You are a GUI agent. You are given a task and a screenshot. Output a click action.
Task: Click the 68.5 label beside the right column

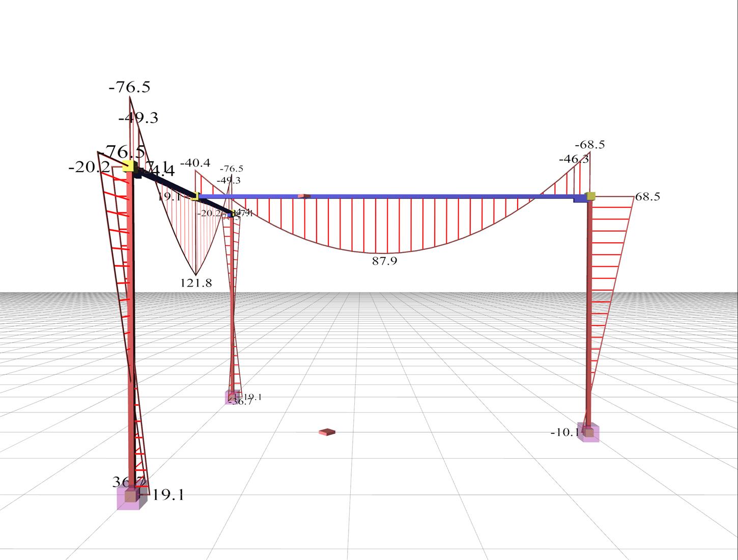coord(647,197)
